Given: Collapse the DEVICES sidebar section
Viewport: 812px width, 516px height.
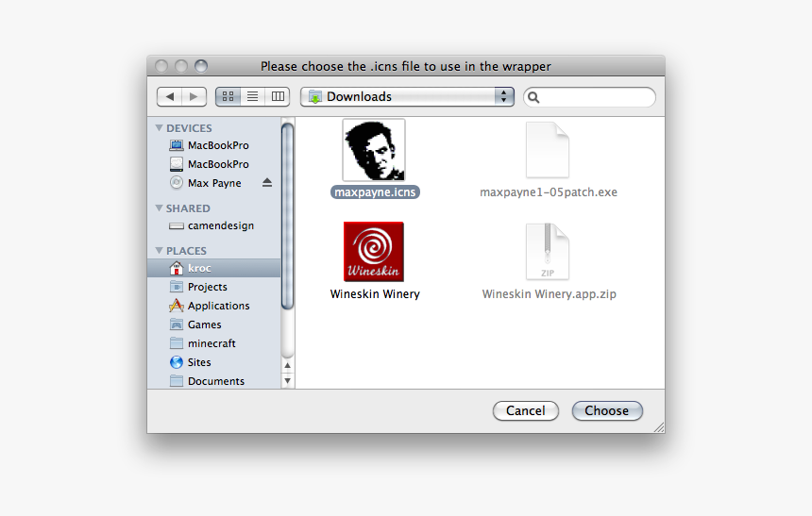Looking at the screenshot, I should [159, 128].
